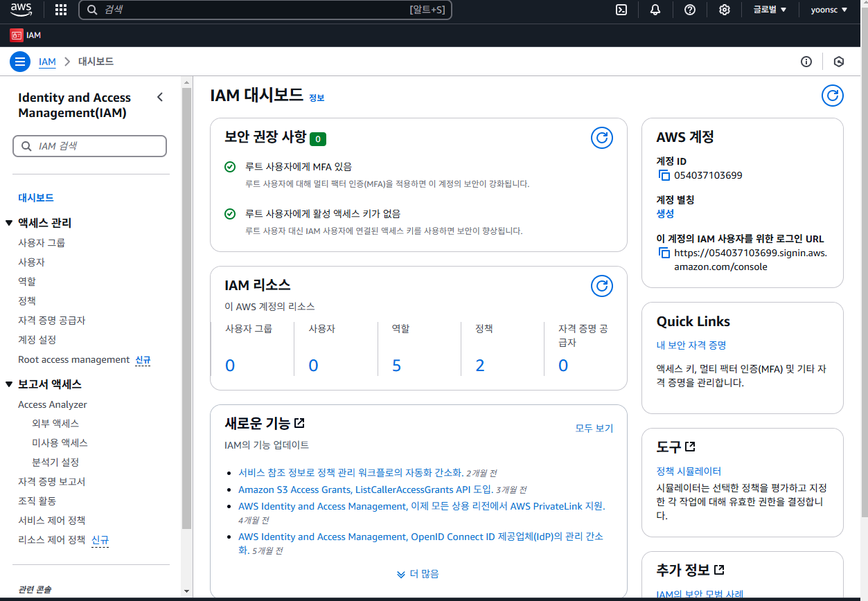Viewport: 868px width, 601px height.
Task: Click 생성 to create account alias
Action: pyautogui.click(x=665, y=214)
